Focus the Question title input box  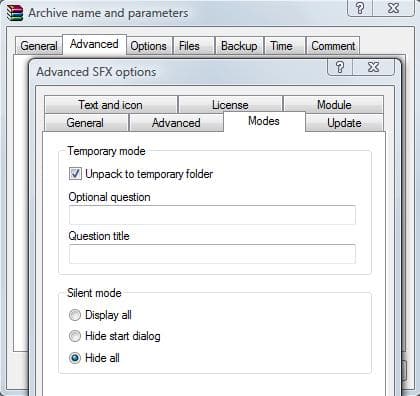[212, 254]
